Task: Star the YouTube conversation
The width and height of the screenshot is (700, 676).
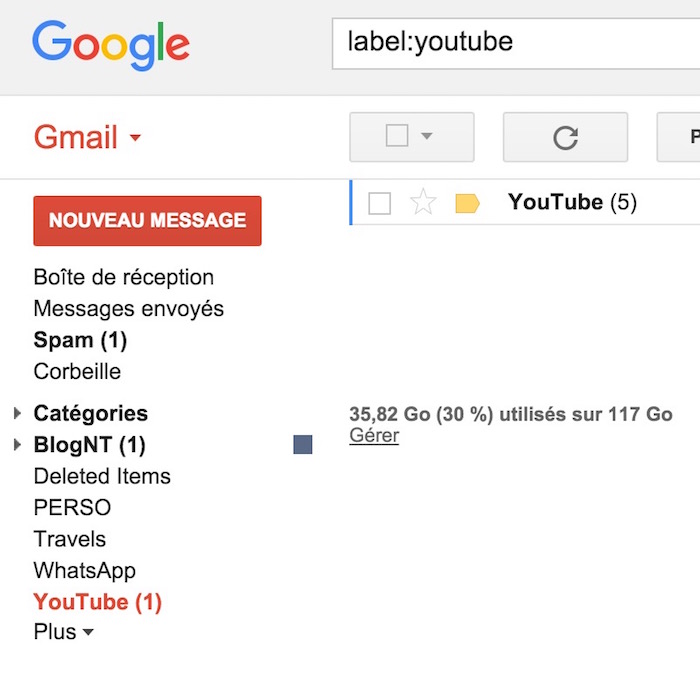Action: click(424, 203)
